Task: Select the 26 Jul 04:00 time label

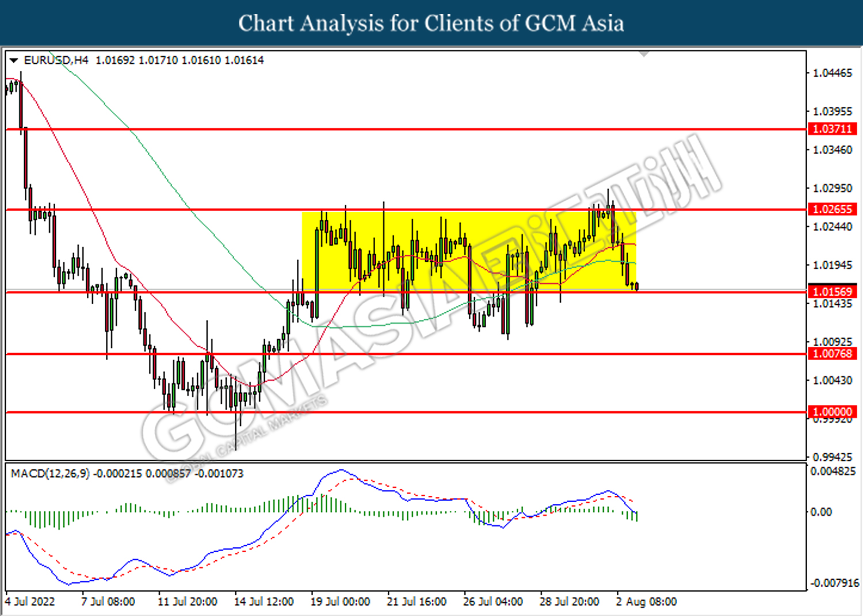Action: pos(494,602)
